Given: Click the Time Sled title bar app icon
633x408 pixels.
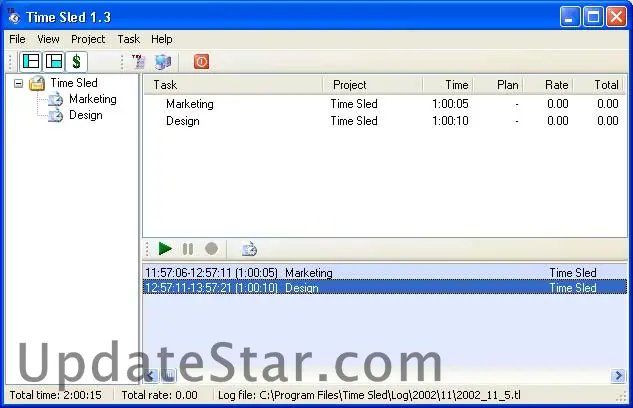Looking at the screenshot, I should [14, 17].
